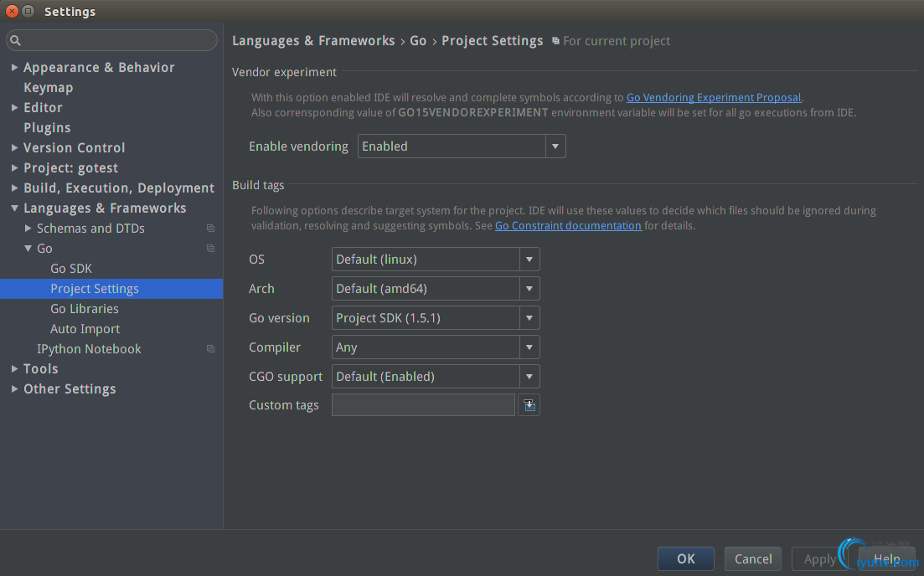The height and width of the screenshot is (576, 924).
Task: Click the Help button
Action: point(887,558)
